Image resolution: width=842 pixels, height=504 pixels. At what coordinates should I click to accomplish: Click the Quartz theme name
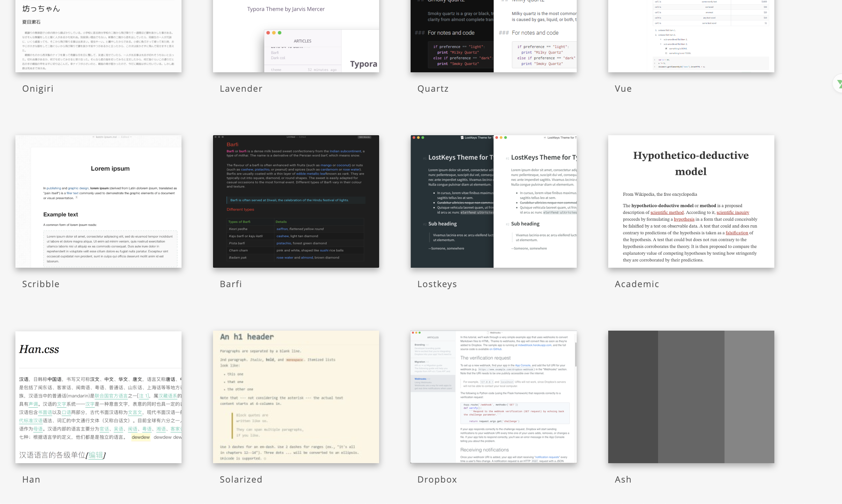(x=433, y=89)
